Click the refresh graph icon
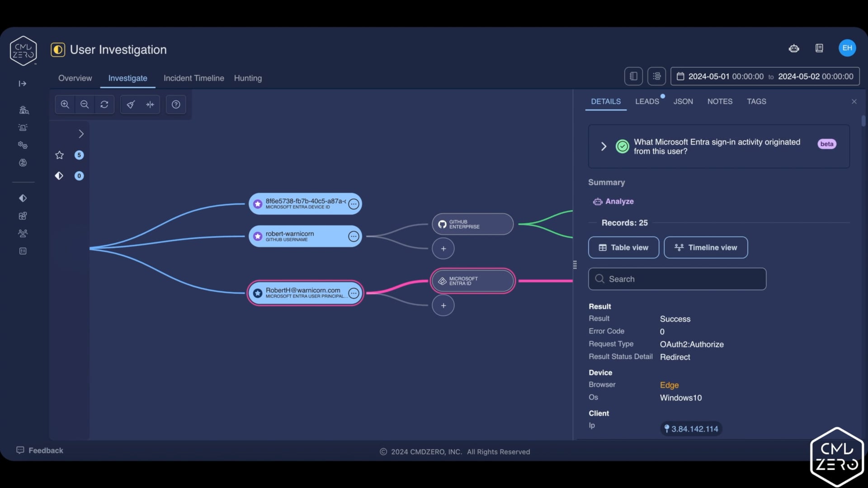Image resolution: width=868 pixels, height=488 pixels. coord(104,104)
